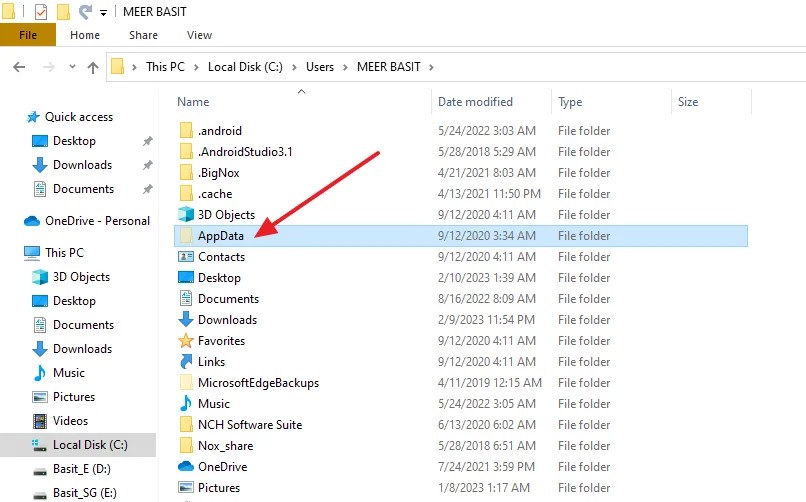Expand the chevron after Users breadcrumb
Screen dimensions: 806x502
(x=345, y=67)
